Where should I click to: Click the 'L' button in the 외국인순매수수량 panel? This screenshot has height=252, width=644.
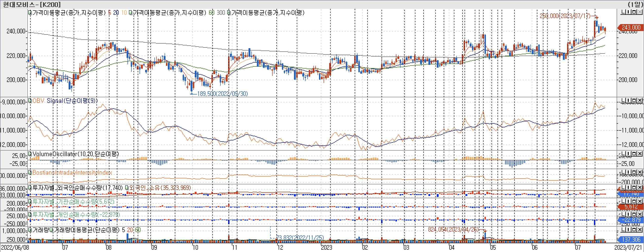pyautogui.click(x=623, y=187)
